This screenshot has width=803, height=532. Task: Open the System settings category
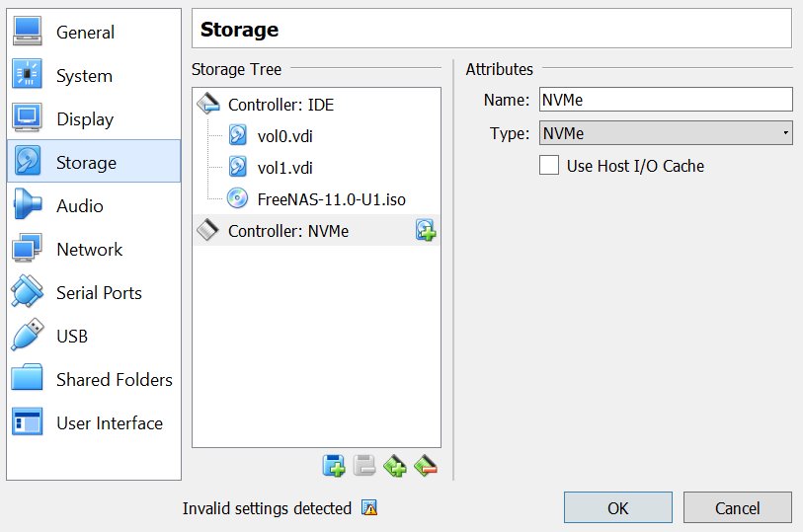pos(94,75)
